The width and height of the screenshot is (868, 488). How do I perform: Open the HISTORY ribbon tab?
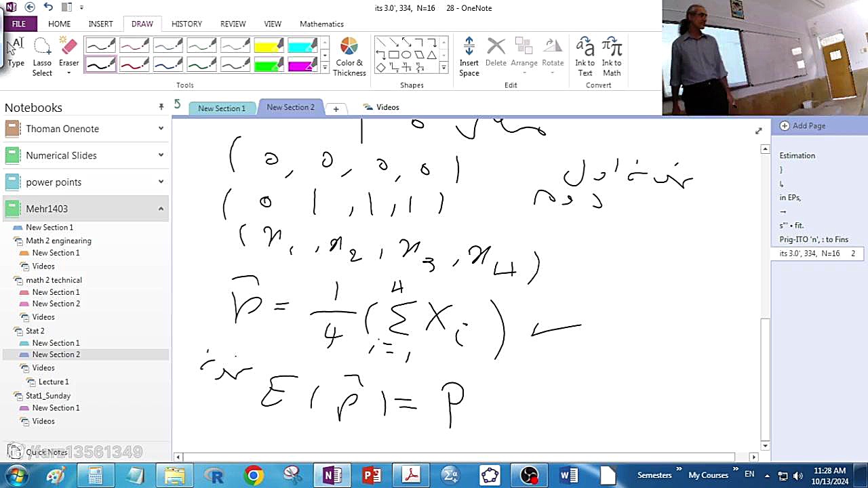186,24
